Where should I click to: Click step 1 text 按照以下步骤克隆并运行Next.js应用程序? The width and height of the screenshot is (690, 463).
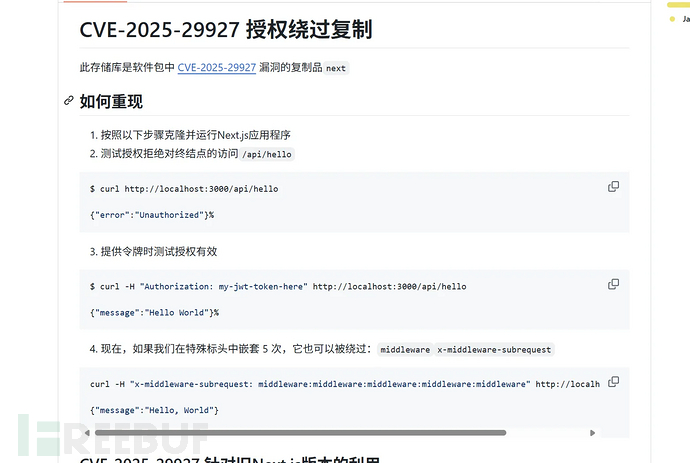pos(195,135)
